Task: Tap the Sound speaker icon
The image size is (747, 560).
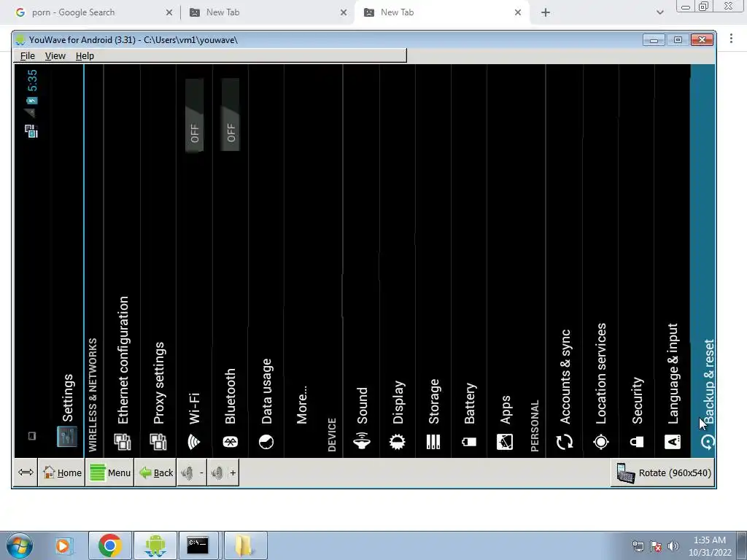Action: (x=362, y=441)
